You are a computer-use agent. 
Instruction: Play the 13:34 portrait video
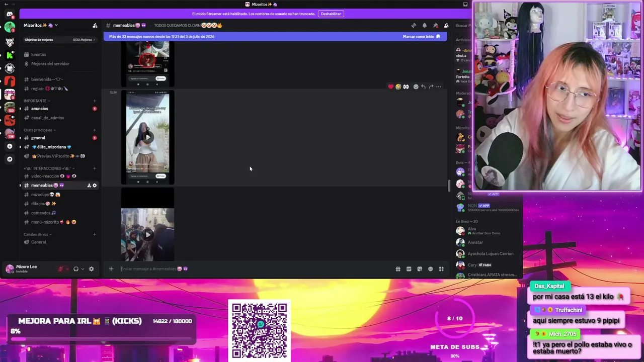pyautogui.click(x=147, y=137)
